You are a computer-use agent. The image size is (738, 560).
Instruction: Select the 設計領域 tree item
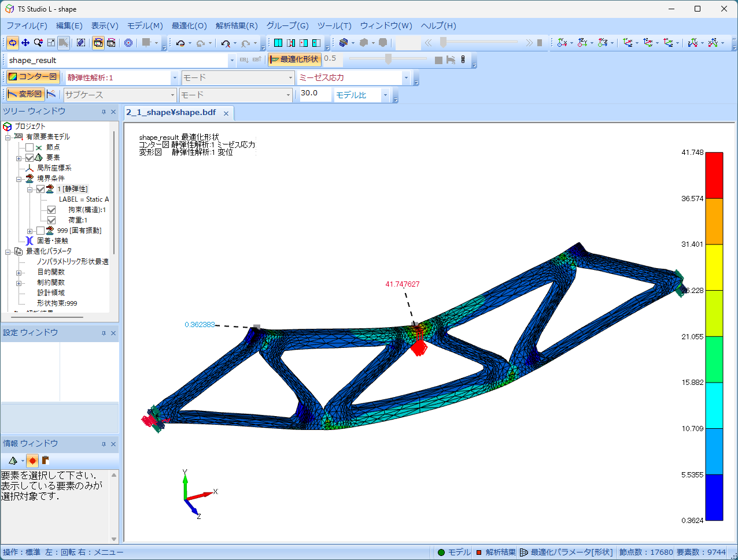tap(51, 293)
